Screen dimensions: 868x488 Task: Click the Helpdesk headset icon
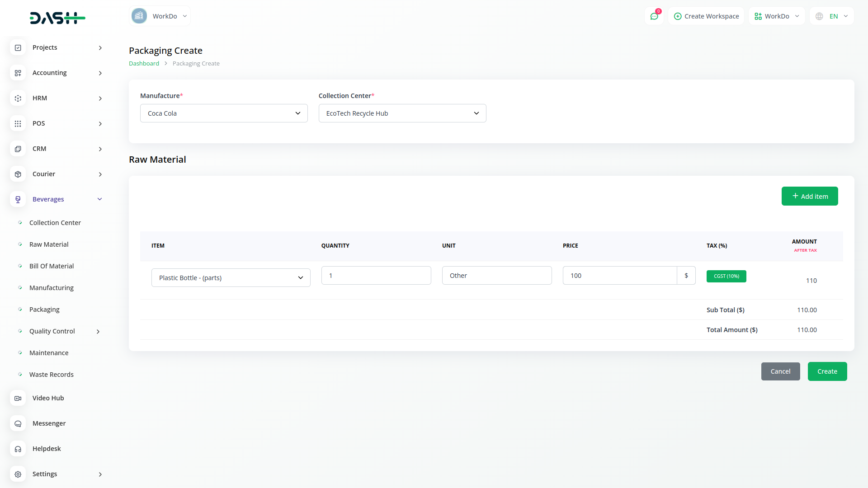18,449
